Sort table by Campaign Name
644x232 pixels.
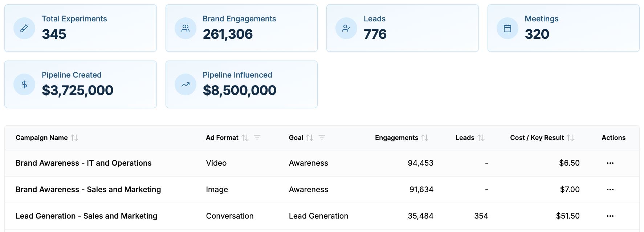pyautogui.click(x=74, y=138)
